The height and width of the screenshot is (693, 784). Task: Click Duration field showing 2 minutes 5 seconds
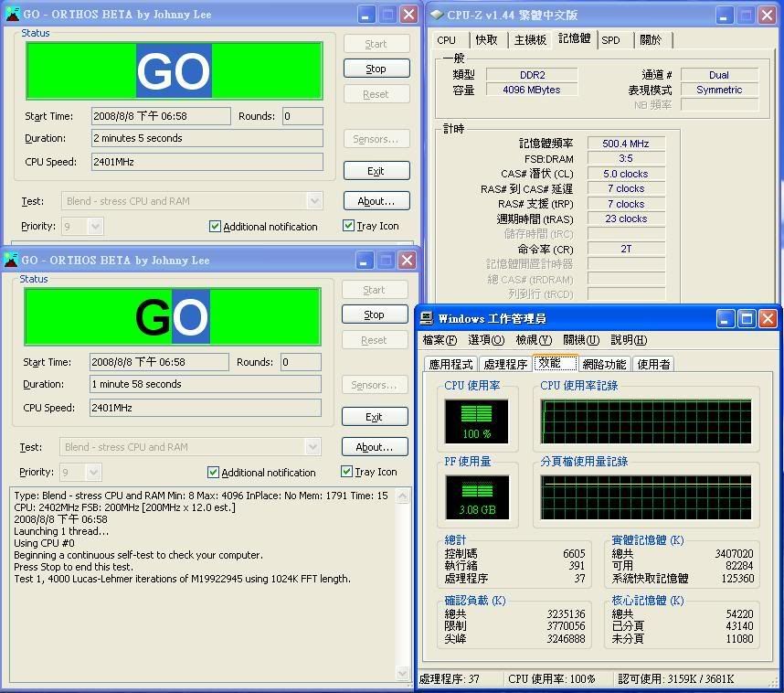[x=207, y=138]
